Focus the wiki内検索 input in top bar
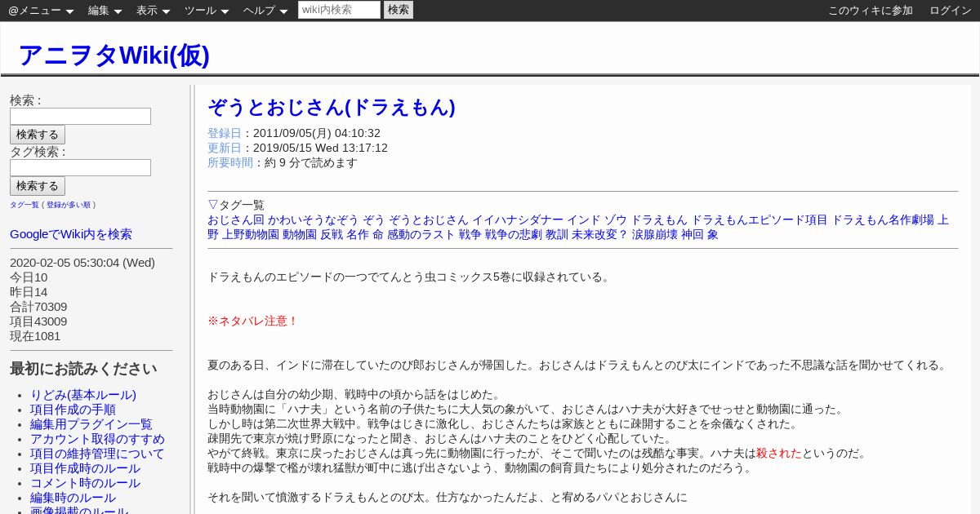The width and height of the screenshot is (980, 514). point(339,10)
